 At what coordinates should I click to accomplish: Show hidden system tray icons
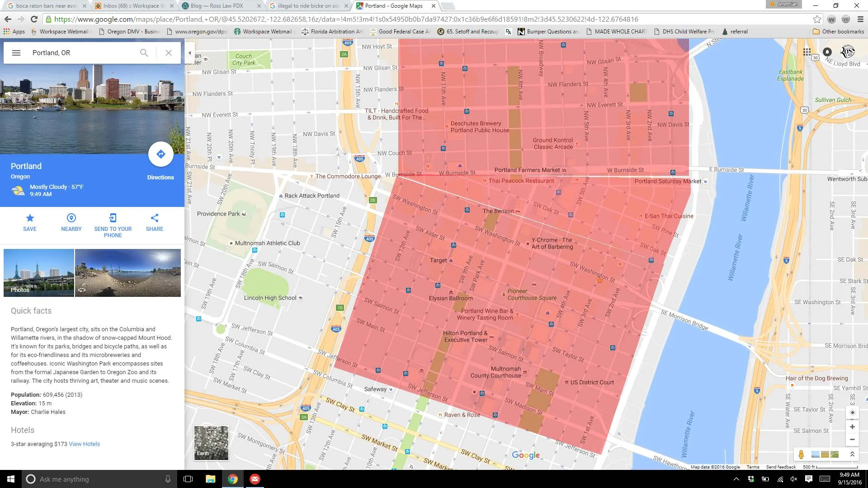point(736,479)
